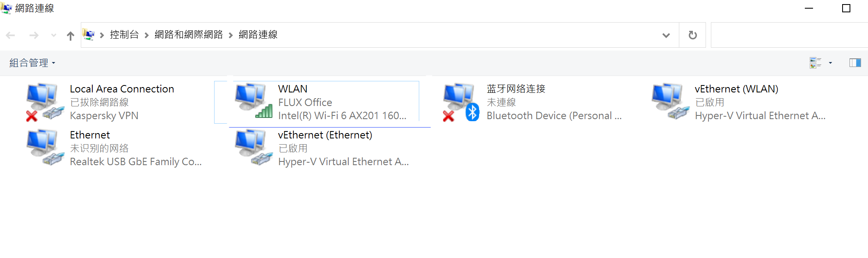
Task: Select the vEthernet (Ethernet) adapter icon
Action: pos(253,147)
